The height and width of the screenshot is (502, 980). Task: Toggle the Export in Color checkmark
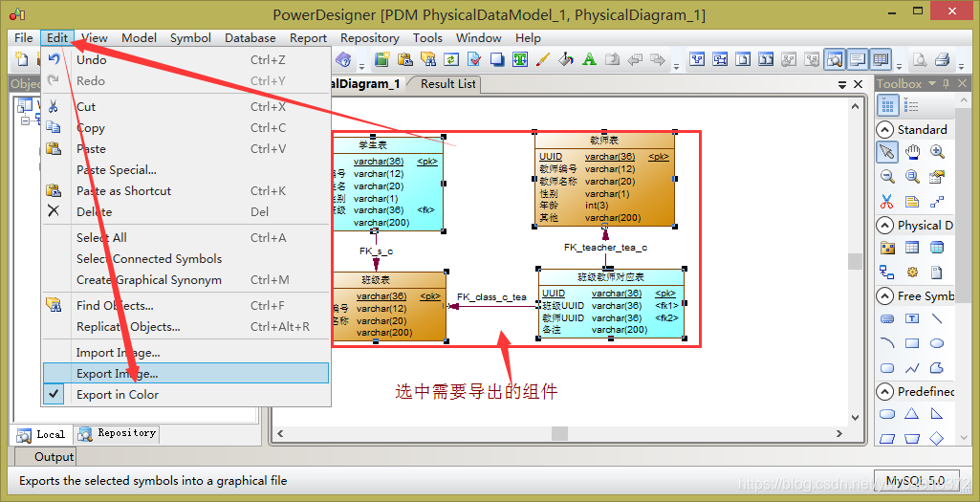54,394
